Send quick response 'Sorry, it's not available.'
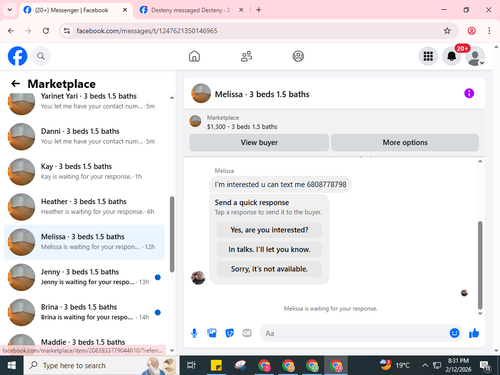This screenshot has height=375, width=500. pyautogui.click(x=269, y=269)
